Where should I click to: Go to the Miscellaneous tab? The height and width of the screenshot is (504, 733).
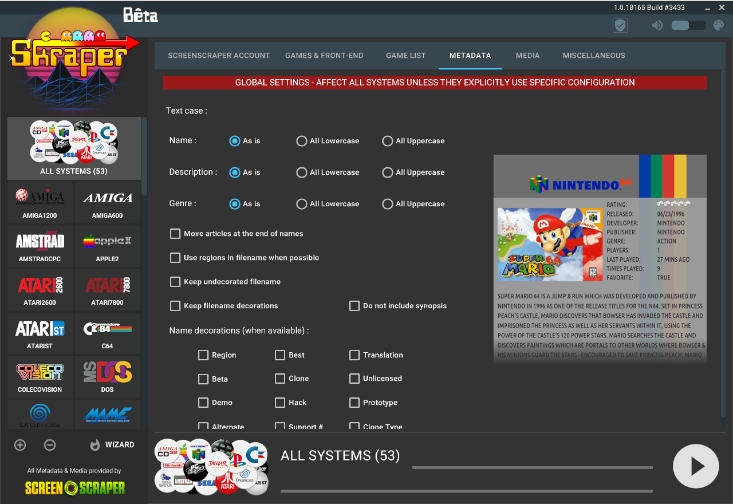[x=594, y=55]
